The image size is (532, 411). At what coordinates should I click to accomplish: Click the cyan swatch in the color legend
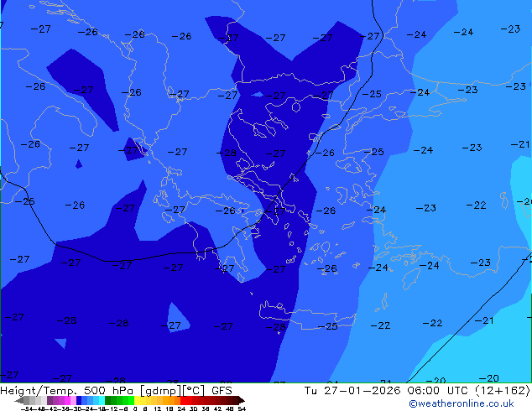(x=102, y=400)
